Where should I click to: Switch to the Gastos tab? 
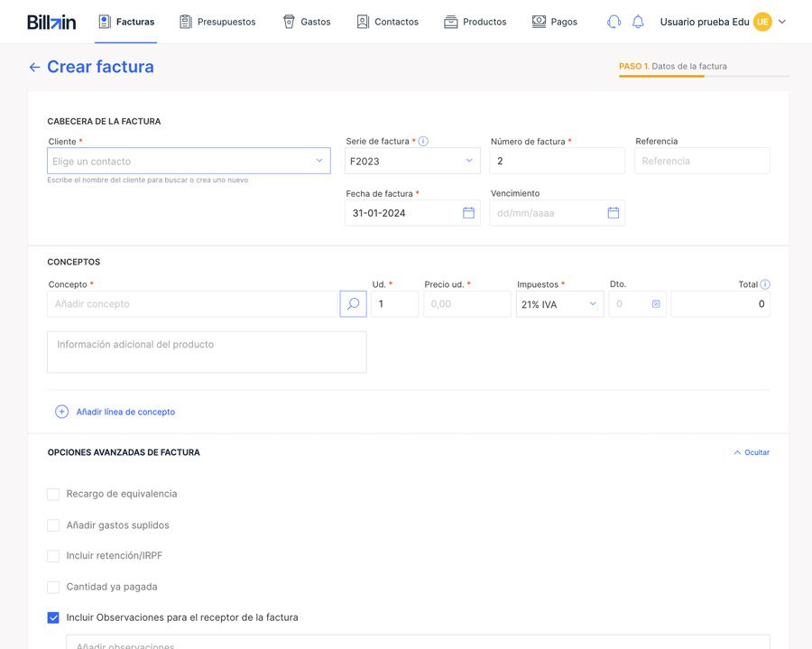click(x=307, y=22)
